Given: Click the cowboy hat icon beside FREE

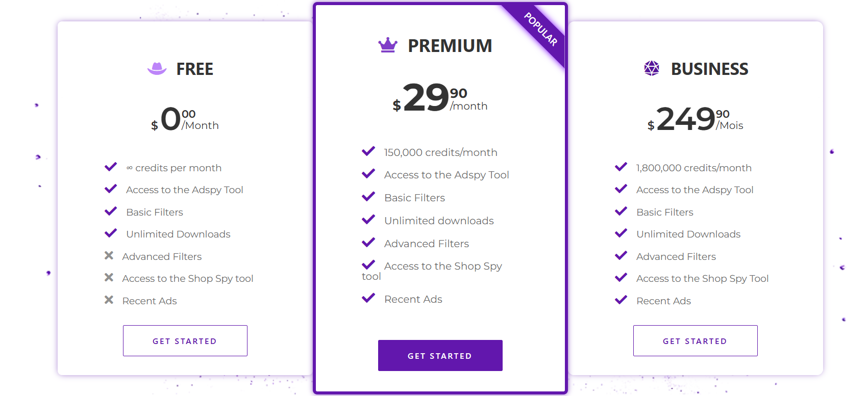Looking at the screenshot, I should [157, 68].
